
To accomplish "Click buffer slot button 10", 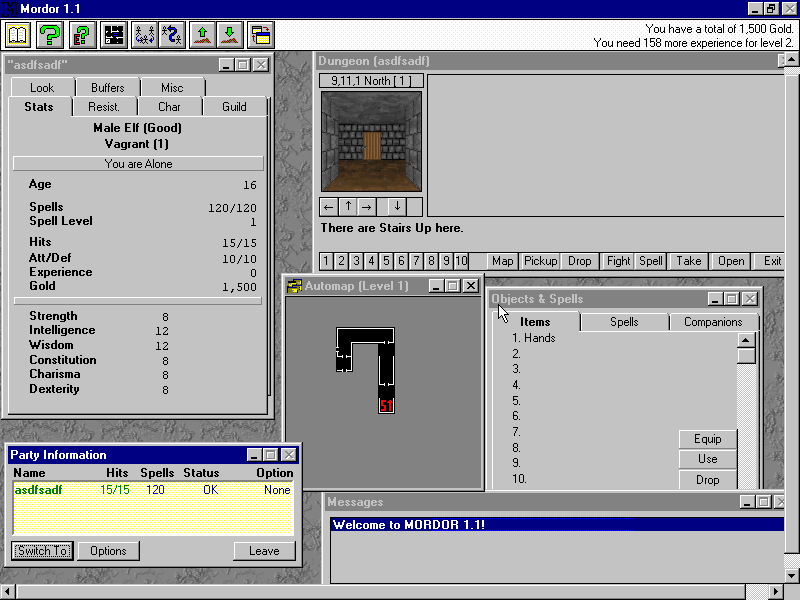I will [x=461, y=261].
